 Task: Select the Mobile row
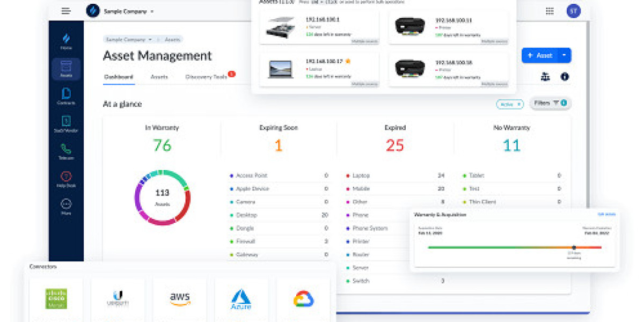coord(396,189)
